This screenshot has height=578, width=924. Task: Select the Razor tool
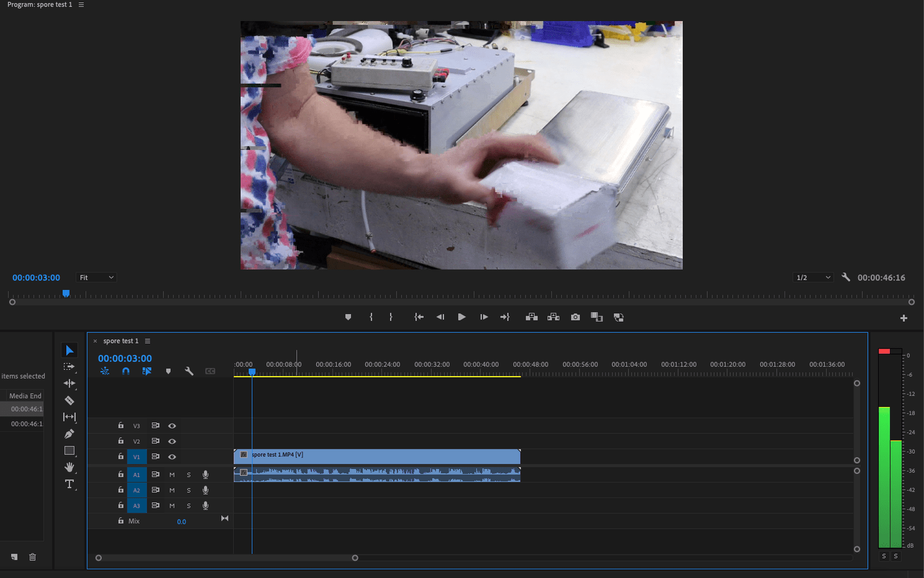click(70, 399)
